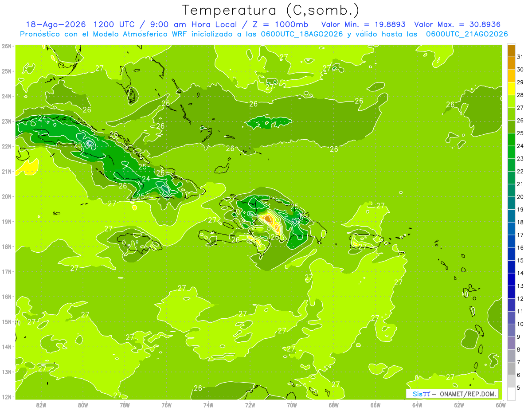Select the legend color band between 30 and 31
This screenshot has height=411, width=532.
(x=511, y=63)
